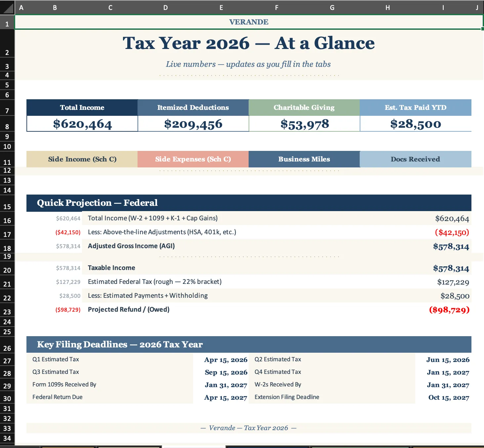Image resolution: width=484 pixels, height=448 pixels.
Task: Select the large $620,464 Total Income value
Action: tap(82, 124)
